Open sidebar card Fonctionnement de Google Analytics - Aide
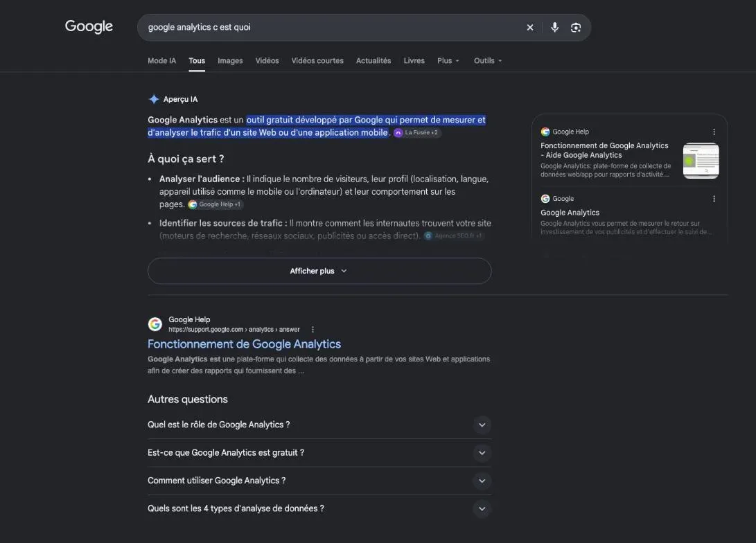This screenshot has height=543, width=756. pos(605,150)
